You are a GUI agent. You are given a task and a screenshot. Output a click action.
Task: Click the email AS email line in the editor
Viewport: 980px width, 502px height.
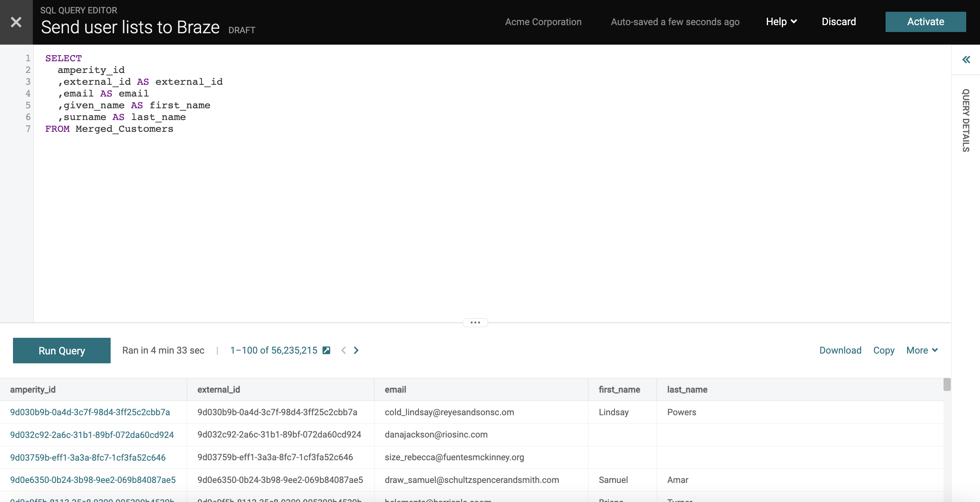tap(103, 94)
